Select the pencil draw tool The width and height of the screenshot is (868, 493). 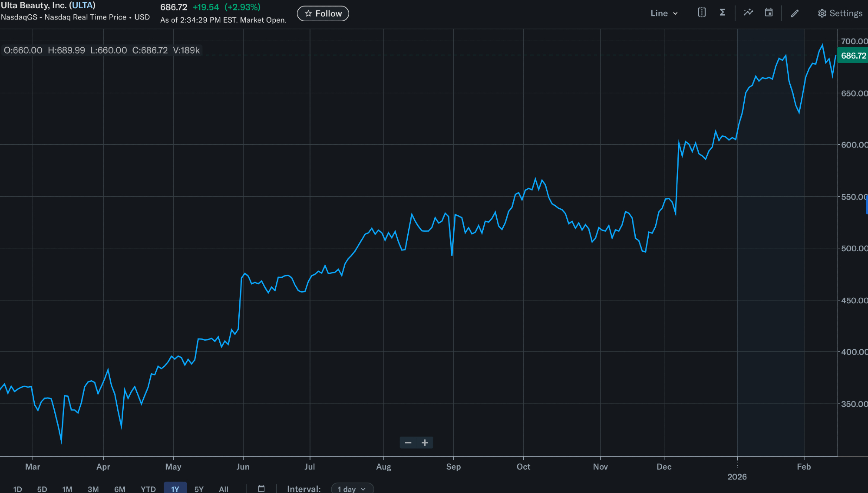tap(795, 13)
